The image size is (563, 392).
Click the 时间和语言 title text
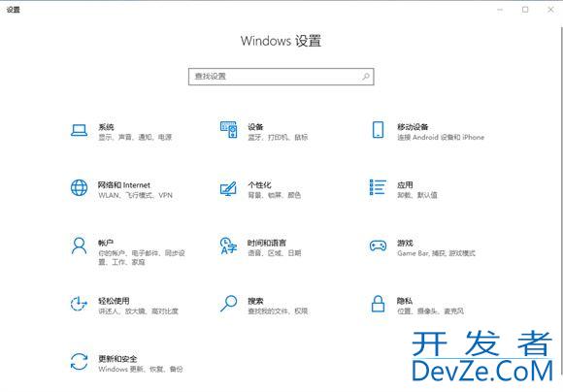click(267, 243)
